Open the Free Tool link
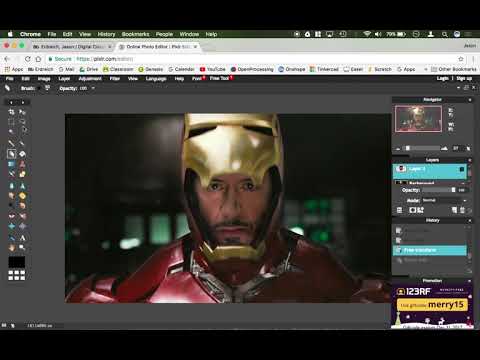The image size is (480, 360). 219,78
